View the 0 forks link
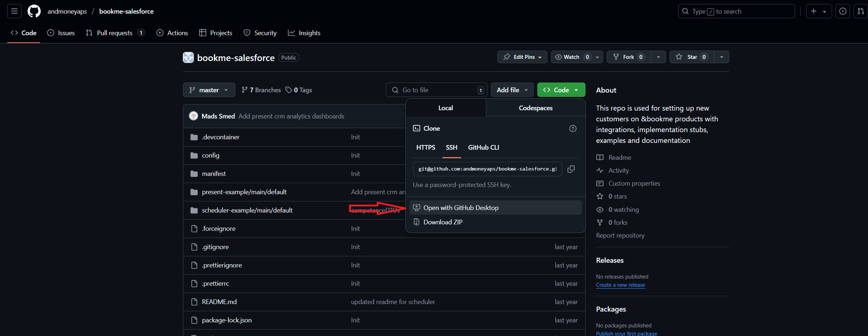This screenshot has width=868, height=336. (612, 222)
